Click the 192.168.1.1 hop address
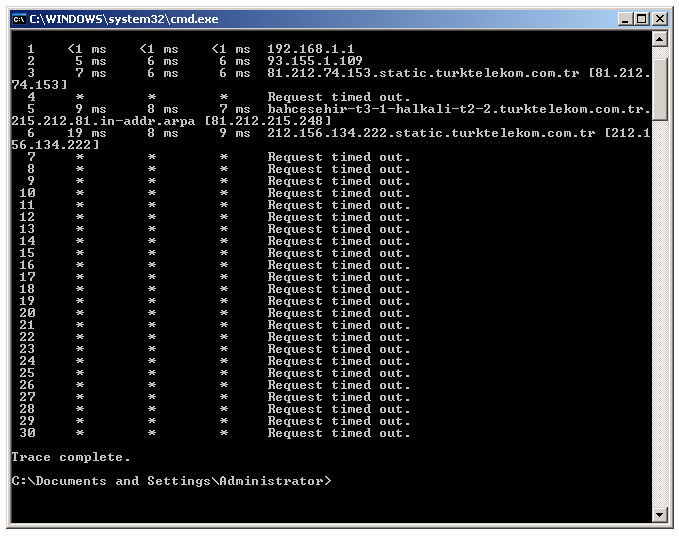679x536 pixels. coord(310,49)
